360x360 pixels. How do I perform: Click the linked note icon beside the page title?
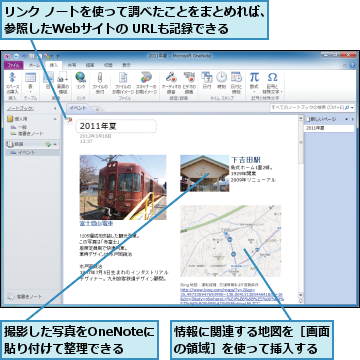(69, 120)
